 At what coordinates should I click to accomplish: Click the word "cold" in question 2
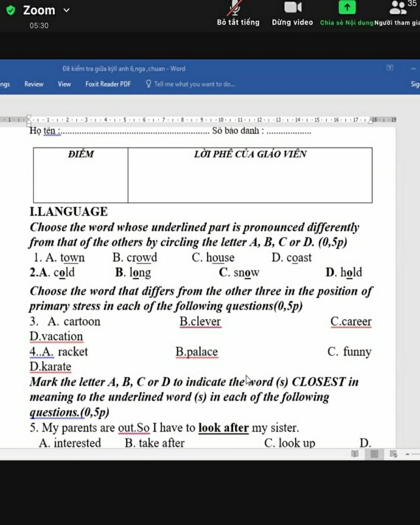tap(64, 272)
